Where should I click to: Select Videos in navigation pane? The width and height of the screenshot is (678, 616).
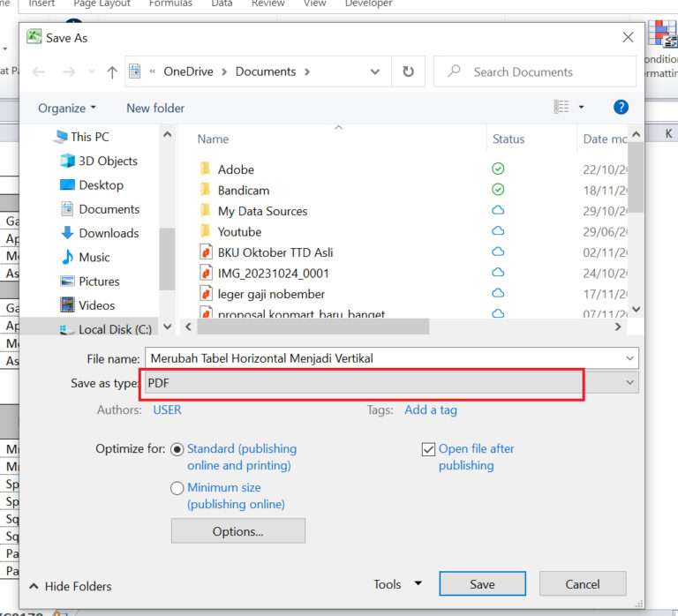click(96, 305)
